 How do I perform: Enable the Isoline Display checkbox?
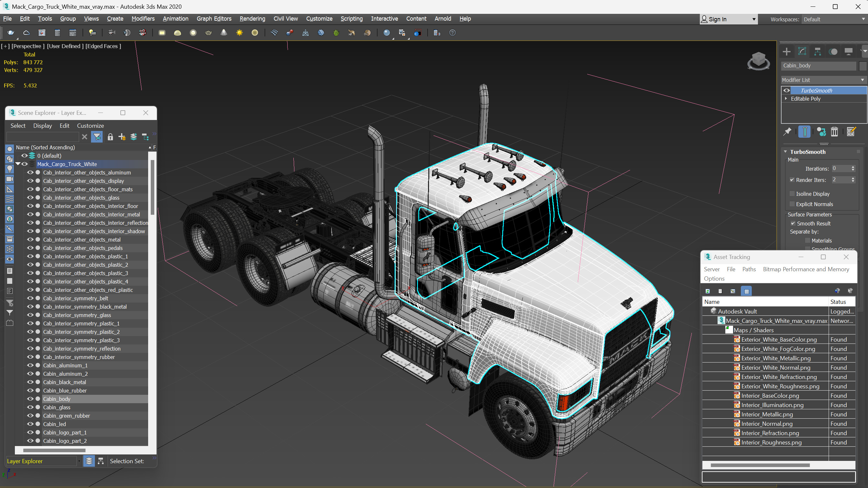792,194
